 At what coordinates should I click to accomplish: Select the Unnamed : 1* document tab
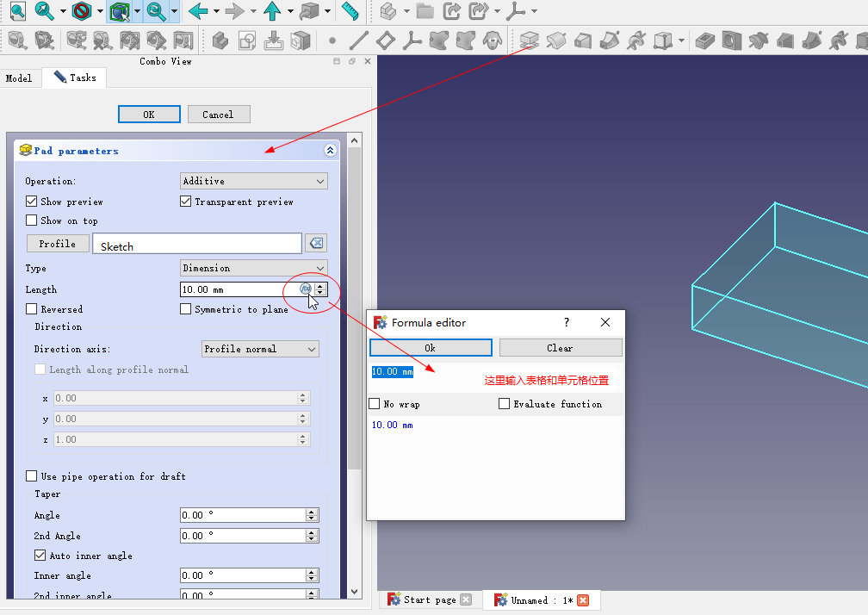541,600
